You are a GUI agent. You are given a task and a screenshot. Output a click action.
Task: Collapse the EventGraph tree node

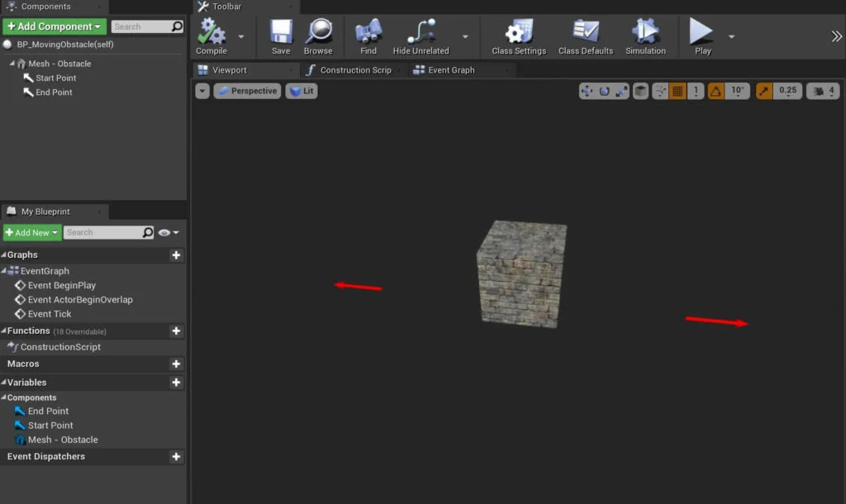(5, 271)
